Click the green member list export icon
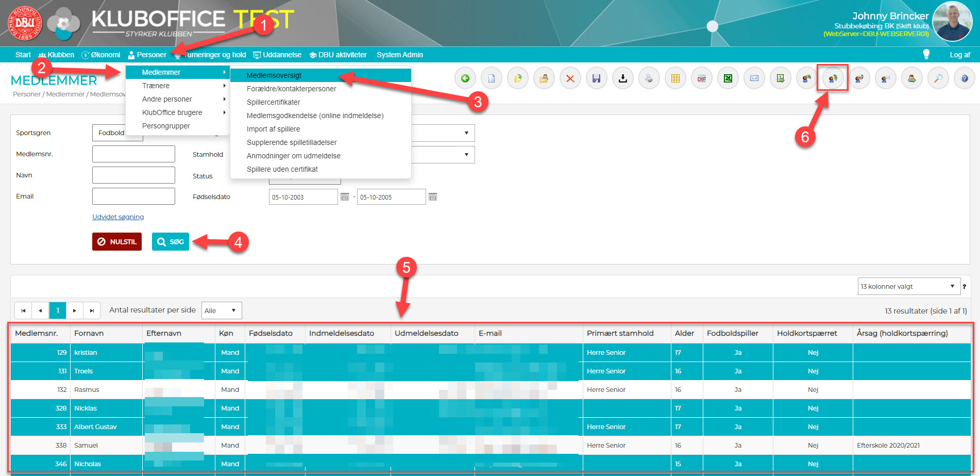 click(781, 78)
